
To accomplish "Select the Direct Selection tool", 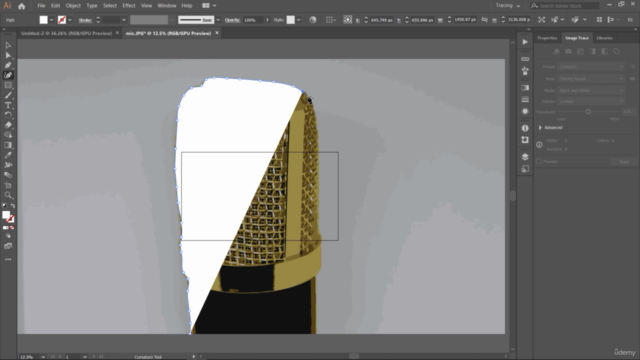I will click(x=8, y=55).
